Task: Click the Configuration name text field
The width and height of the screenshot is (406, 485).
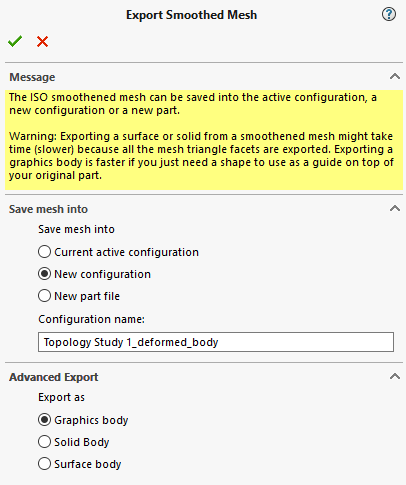Action: pos(216,342)
